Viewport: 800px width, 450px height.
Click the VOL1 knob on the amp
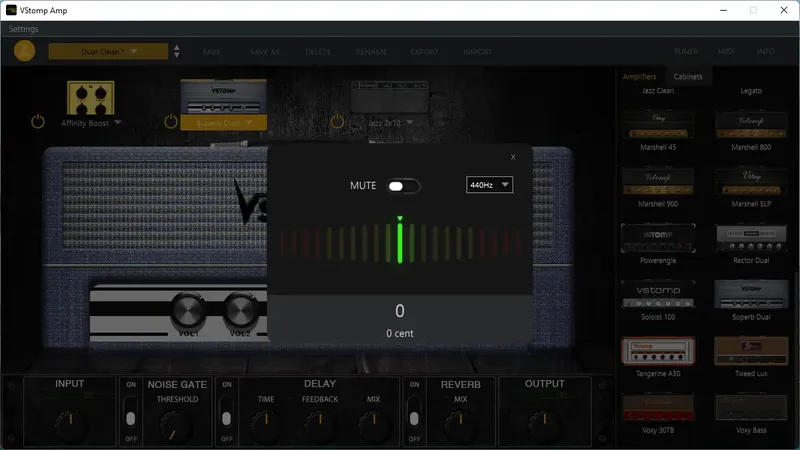(x=188, y=310)
